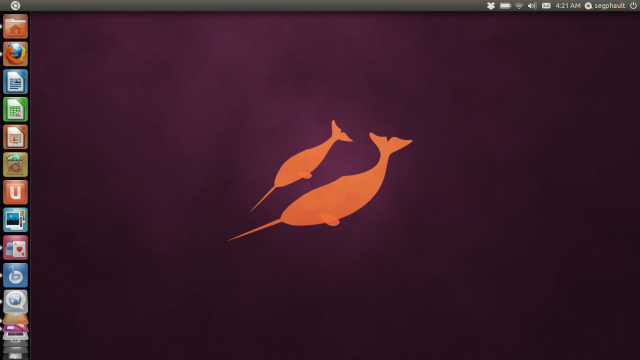Open the battery status indicator menu
The width and height of the screenshot is (640, 360).
505,6
